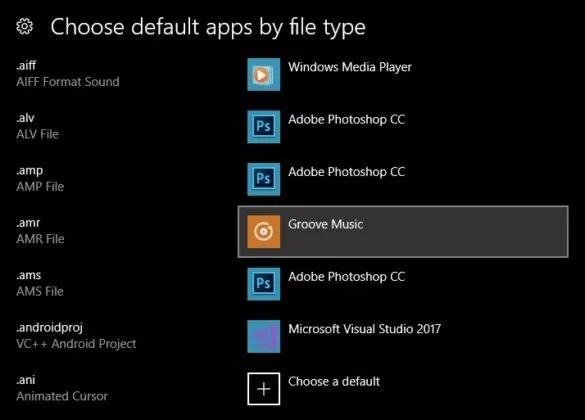Click Photoshop icon beside .alv file type

tap(263, 127)
